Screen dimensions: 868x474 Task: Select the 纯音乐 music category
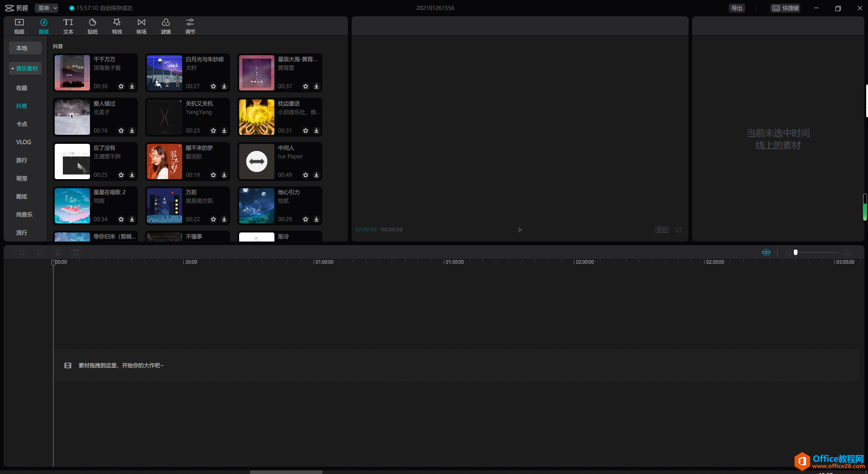(x=24, y=214)
